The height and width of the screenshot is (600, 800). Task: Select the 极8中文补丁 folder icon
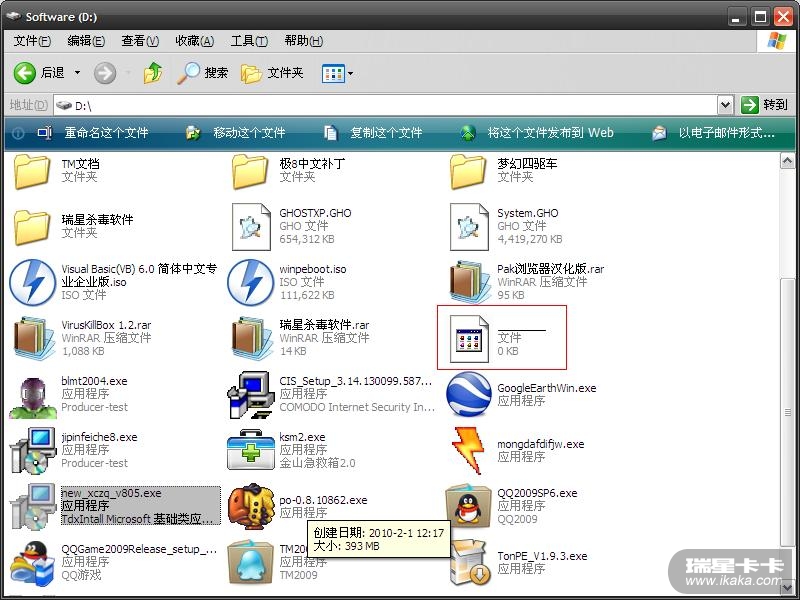tap(249, 172)
